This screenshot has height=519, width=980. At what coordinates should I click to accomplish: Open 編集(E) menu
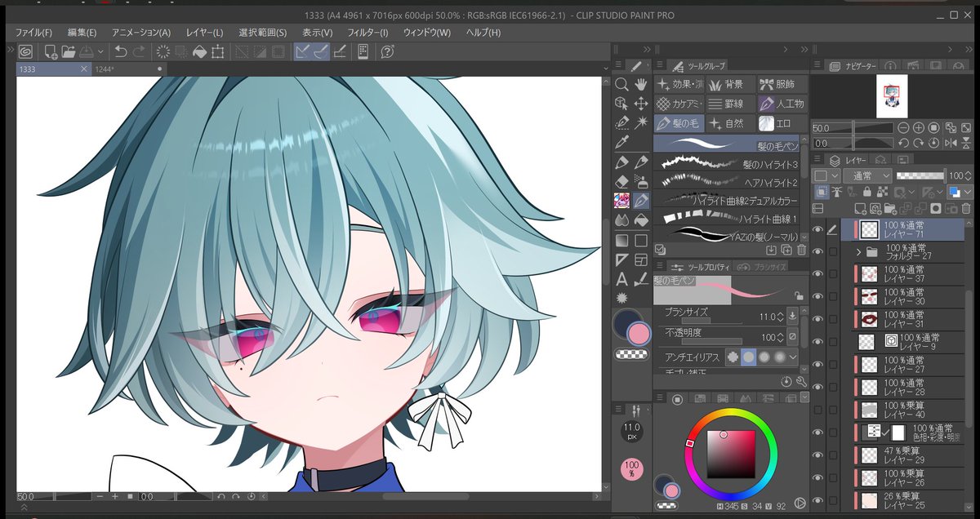coord(82,33)
